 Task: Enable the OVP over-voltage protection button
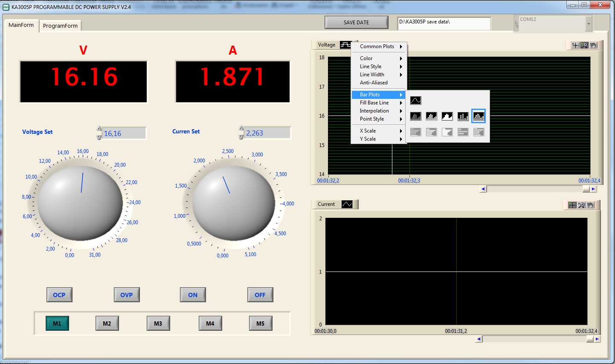pyautogui.click(x=127, y=295)
